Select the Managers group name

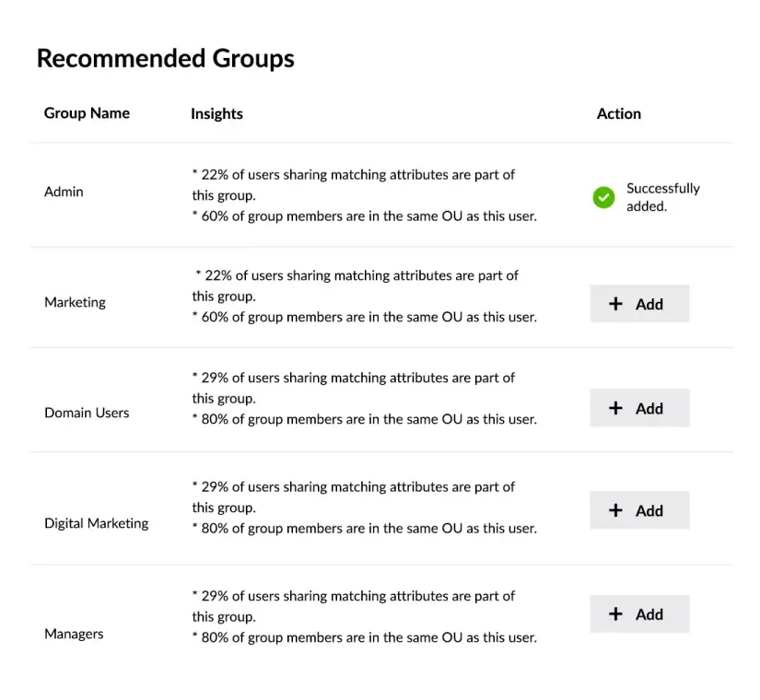(73, 634)
